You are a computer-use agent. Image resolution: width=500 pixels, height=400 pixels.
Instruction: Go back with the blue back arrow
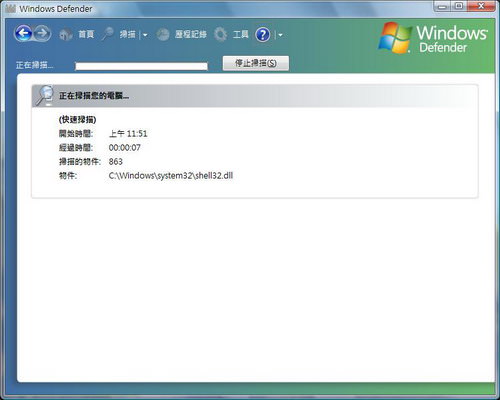coord(23,33)
